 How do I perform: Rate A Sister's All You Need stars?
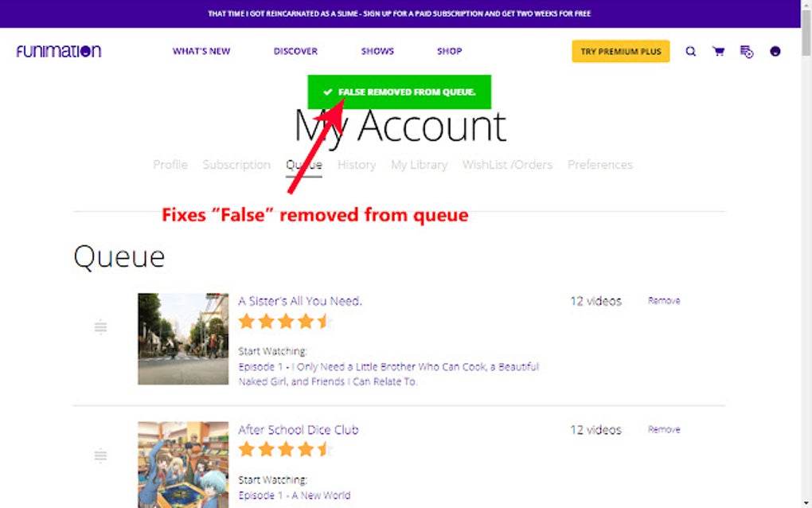286,322
